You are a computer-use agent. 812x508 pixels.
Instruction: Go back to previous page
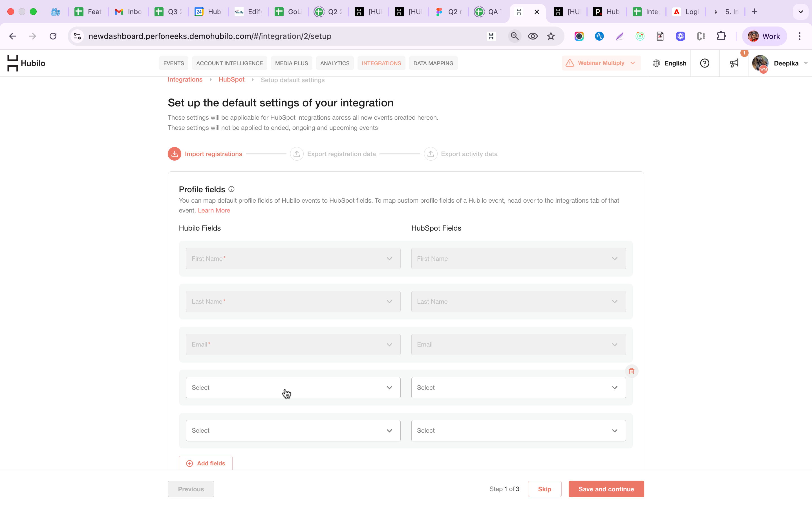(12, 36)
